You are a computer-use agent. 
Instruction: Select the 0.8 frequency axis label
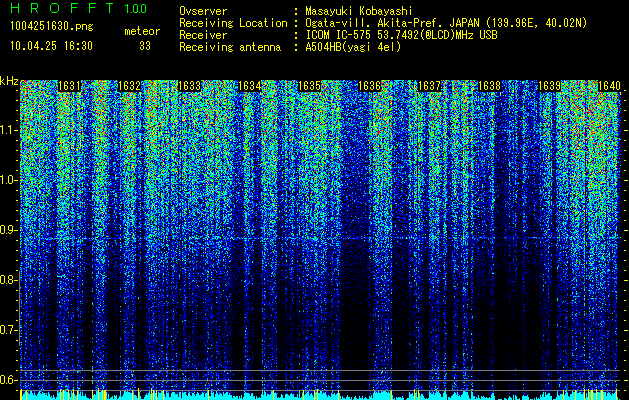click(9, 280)
